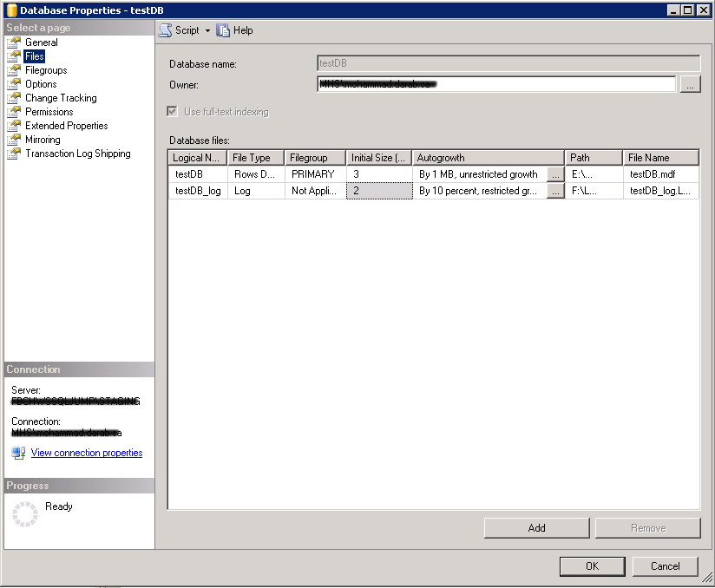Select the Extended Properties page icon
The height and width of the screenshot is (588, 715).
click(x=14, y=125)
